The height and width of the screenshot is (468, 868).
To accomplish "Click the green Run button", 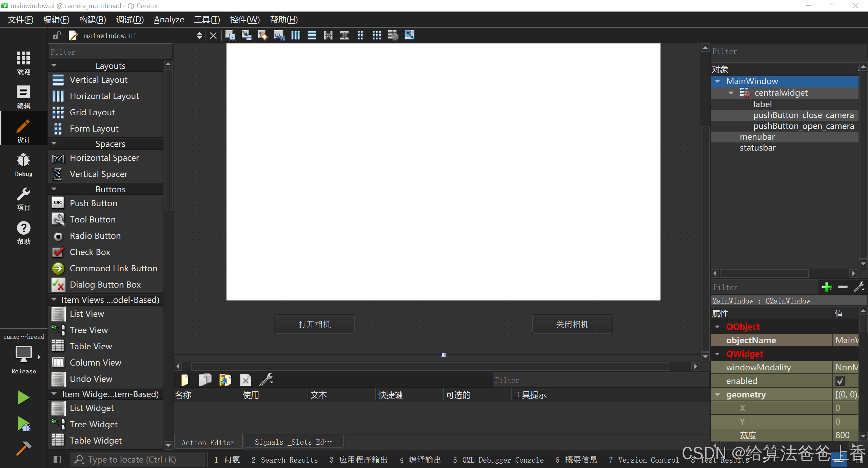I will [x=23, y=397].
